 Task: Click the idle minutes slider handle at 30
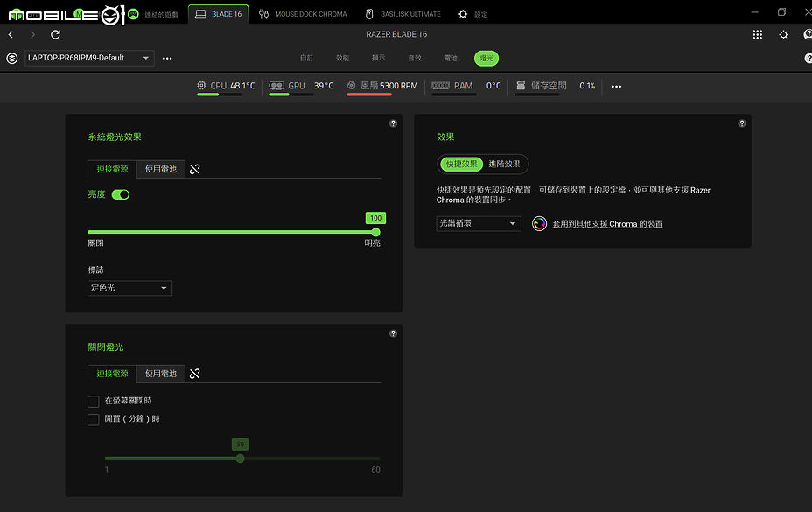click(240, 459)
